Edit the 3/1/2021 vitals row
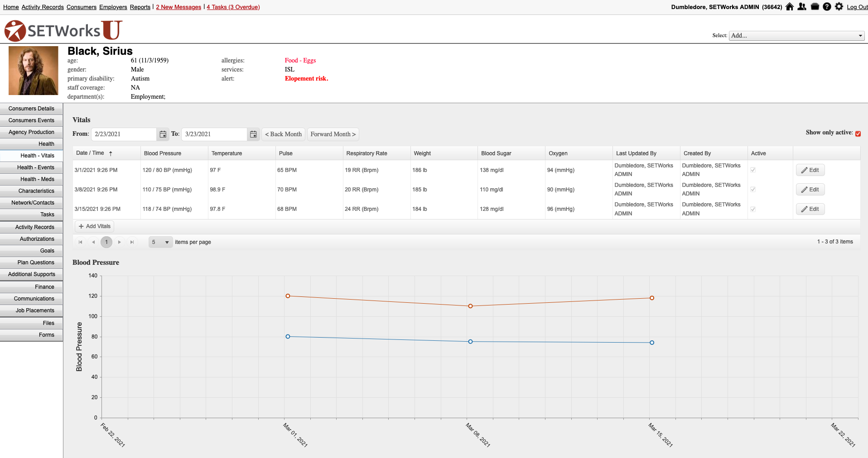The width and height of the screenshot is (868, 458). 810,170
